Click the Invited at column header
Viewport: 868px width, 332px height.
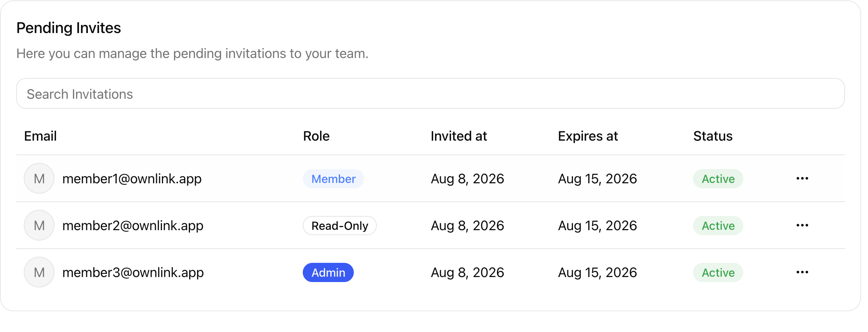459,136
